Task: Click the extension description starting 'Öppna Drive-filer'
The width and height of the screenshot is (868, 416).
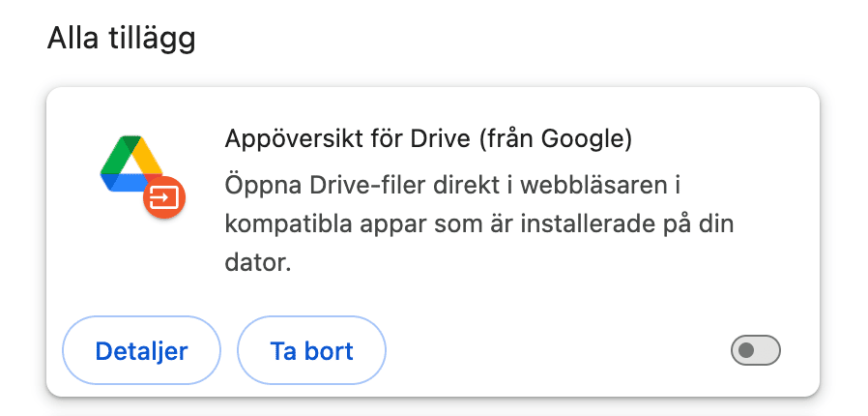Action: click(x=479, y=224)
